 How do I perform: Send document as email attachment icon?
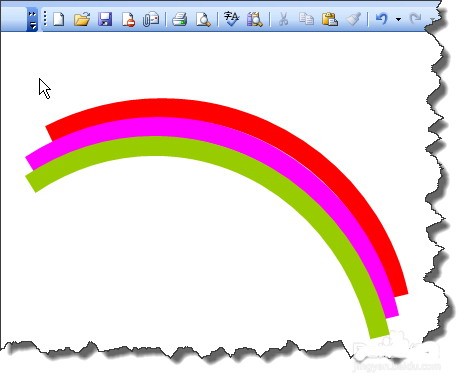point(151,19)
